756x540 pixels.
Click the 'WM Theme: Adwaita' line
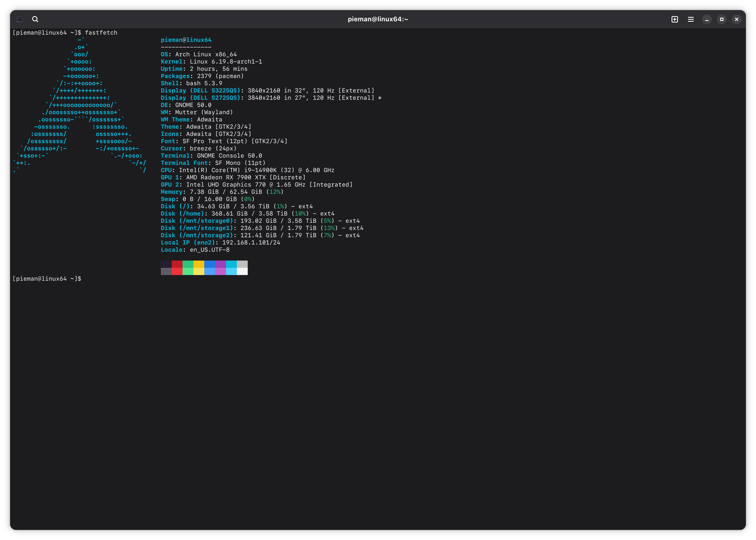tap(191, 119)
